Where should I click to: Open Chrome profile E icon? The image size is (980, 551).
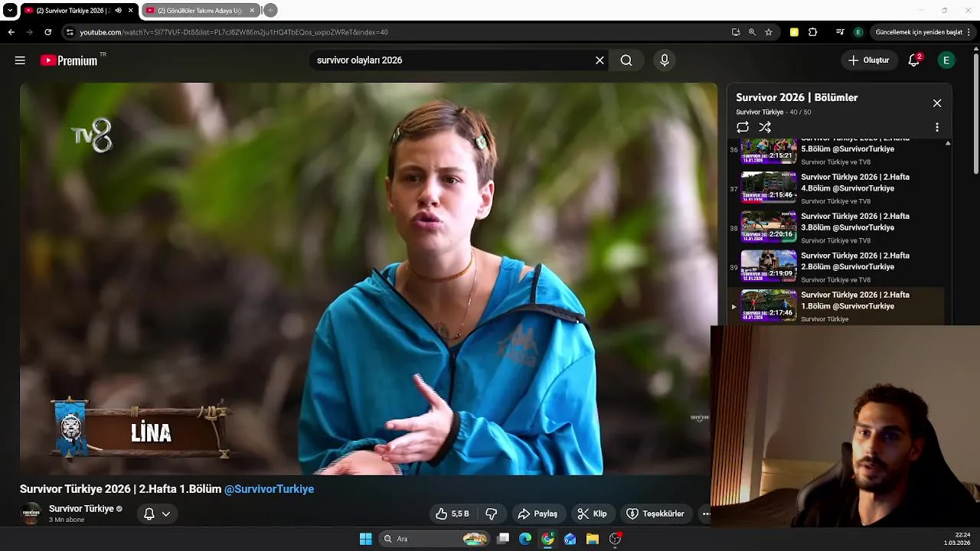pos(858,32)
